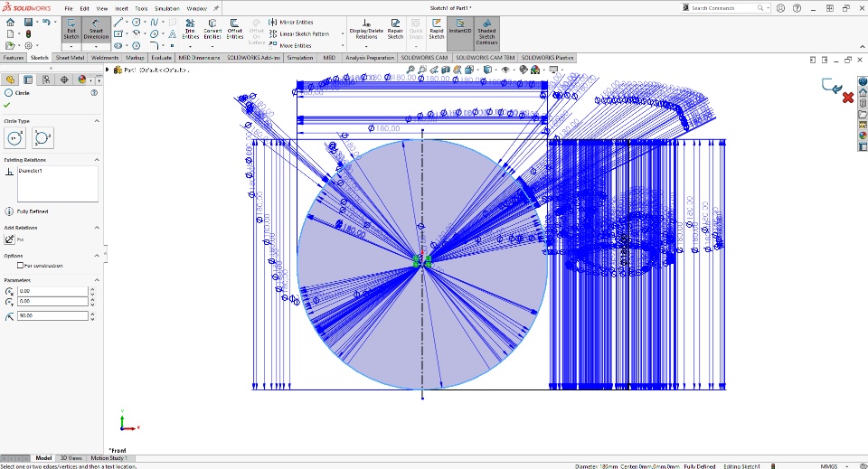Click the exit sketch confirm corner icon
Image resolution: width=868 pixels, height=469 pixels.
click(832, 86)
